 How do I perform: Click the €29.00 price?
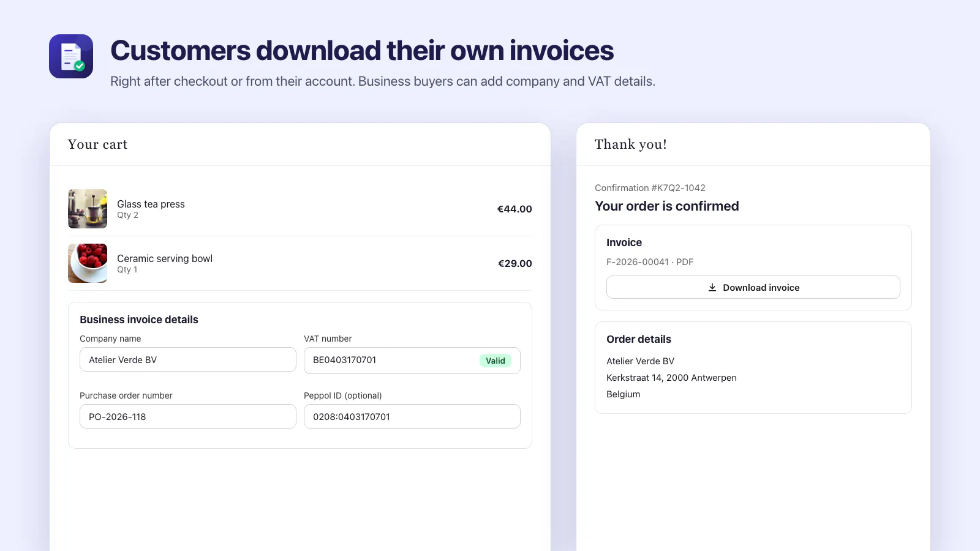pyautogui.click(x=514, y=263)
